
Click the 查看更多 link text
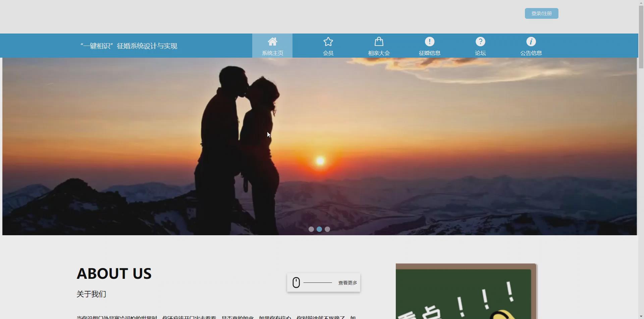click(x=347, y=283)
